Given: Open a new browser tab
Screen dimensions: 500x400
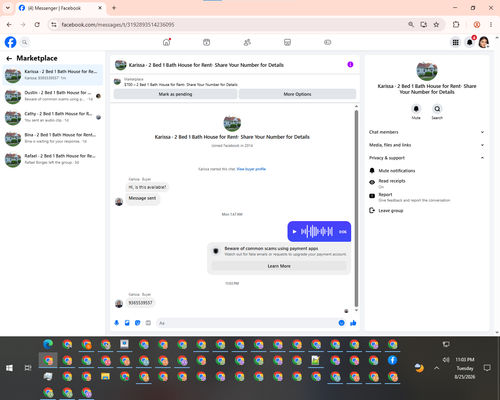Looking at the screenshot, I should (114, 8).
